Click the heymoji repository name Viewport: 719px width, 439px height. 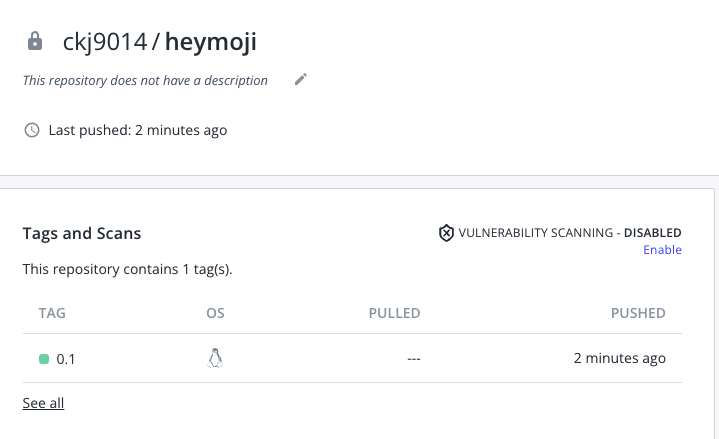pos(211,42)
